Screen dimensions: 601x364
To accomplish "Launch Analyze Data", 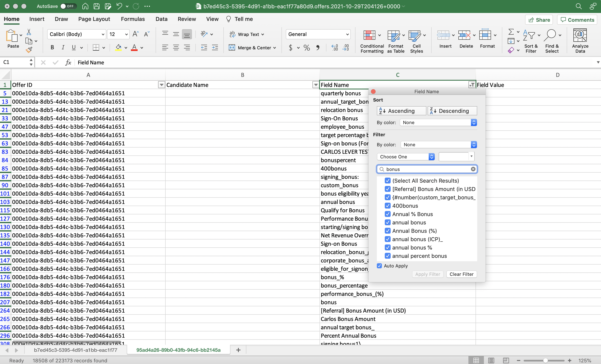I will [x=580, y=41].
